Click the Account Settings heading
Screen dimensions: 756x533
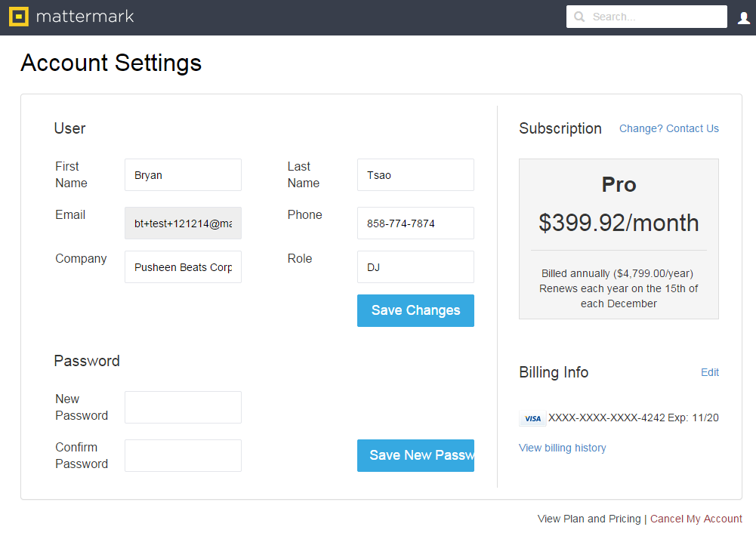tap(111, 63)
